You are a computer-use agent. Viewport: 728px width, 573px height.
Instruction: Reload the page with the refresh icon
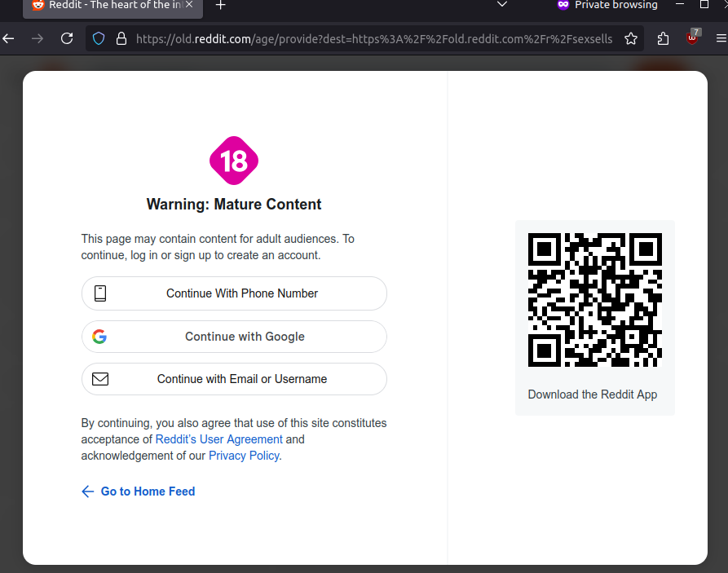67,38
